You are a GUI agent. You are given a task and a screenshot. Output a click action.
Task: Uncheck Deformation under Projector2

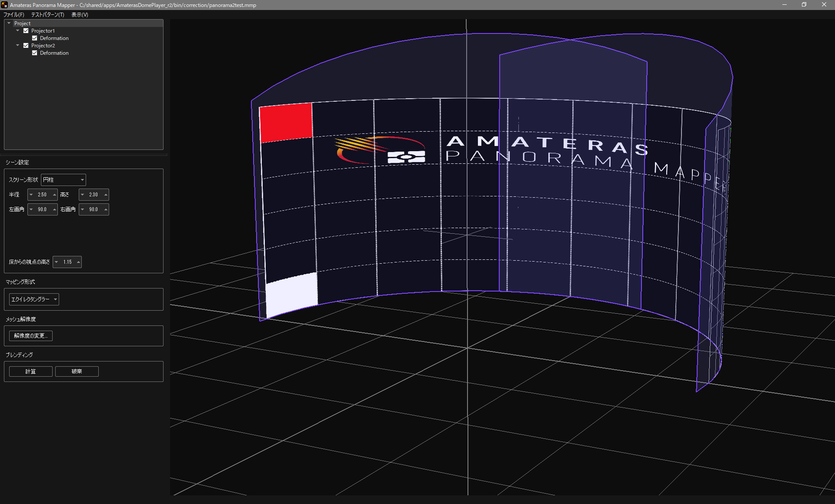point(35,53)
